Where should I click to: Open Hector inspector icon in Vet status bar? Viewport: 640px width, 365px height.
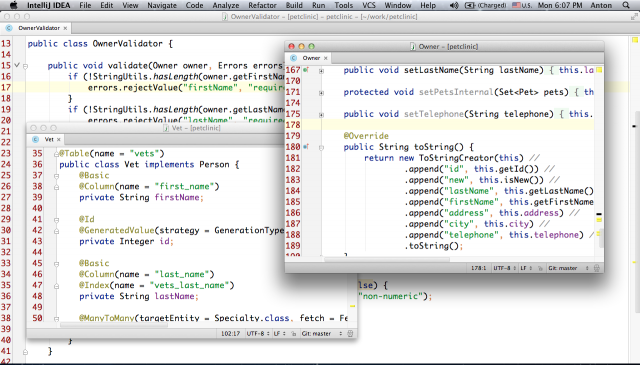[350, 334]
